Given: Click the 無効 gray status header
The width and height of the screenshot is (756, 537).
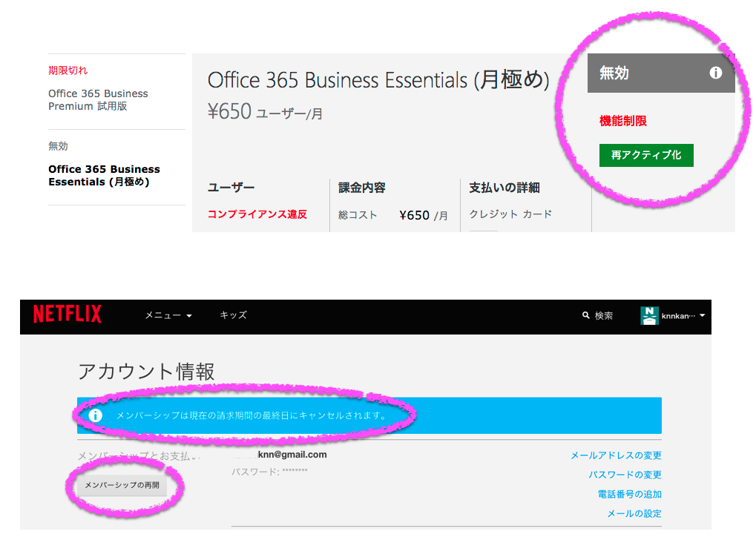Looking at the screenshot, I should tap(661, 73).
